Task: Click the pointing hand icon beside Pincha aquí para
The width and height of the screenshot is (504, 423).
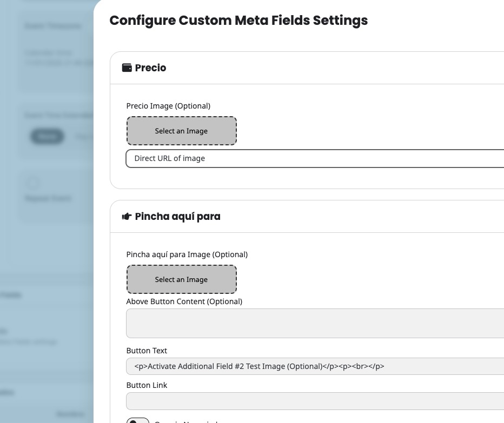Action: (127, 217)
